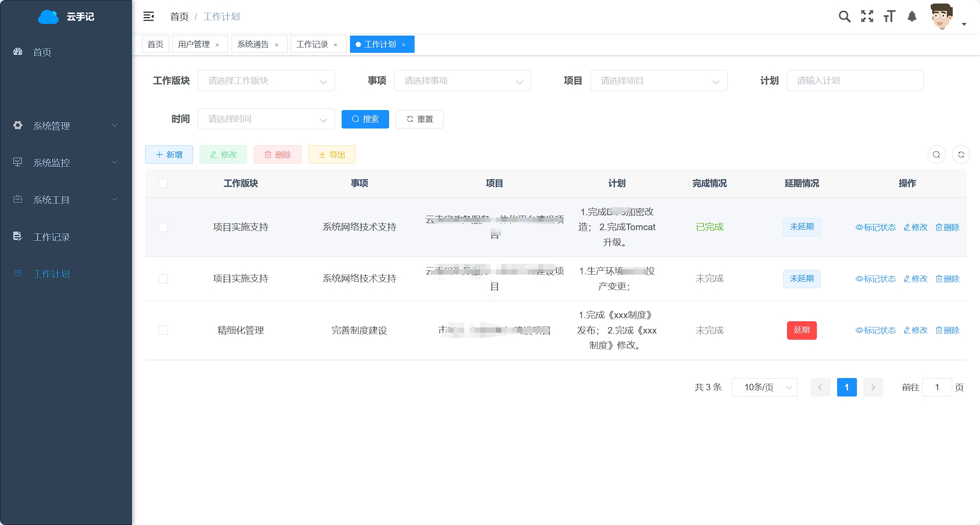
Task: Collapse sidebar with hamburger icon
Action: [149, 17]
